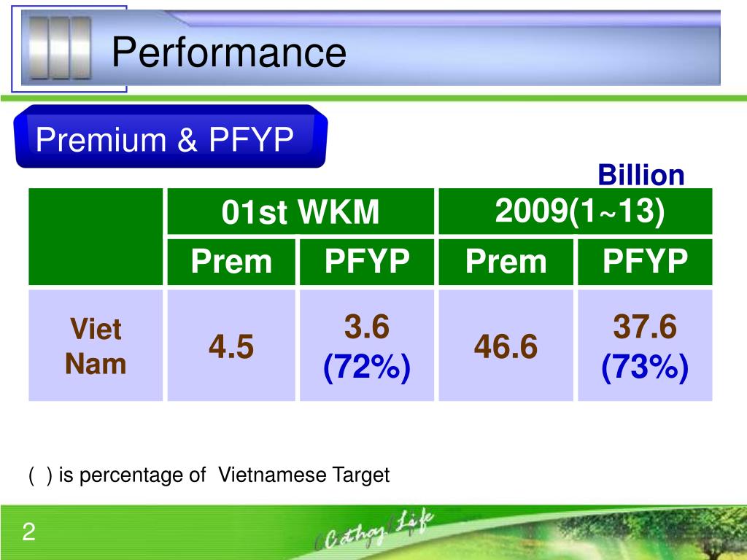Click the 'Billion' unit label
The image size is (747, 560).
click(640, 175)
